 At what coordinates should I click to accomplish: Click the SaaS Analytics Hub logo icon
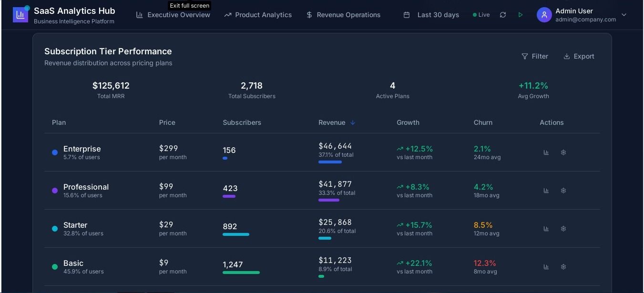point(20,15)
